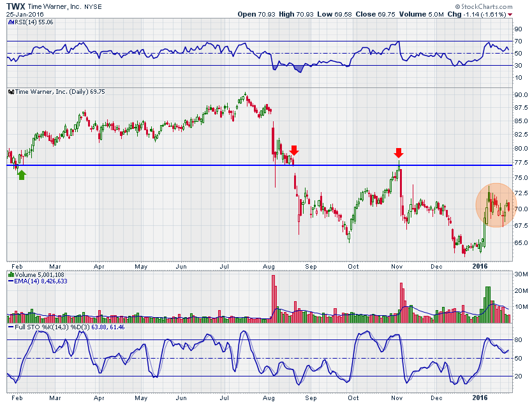Viewport: 532px width, 402px height.
Task: Click the 10M volume axis label
Action: [x=521, y=307]
